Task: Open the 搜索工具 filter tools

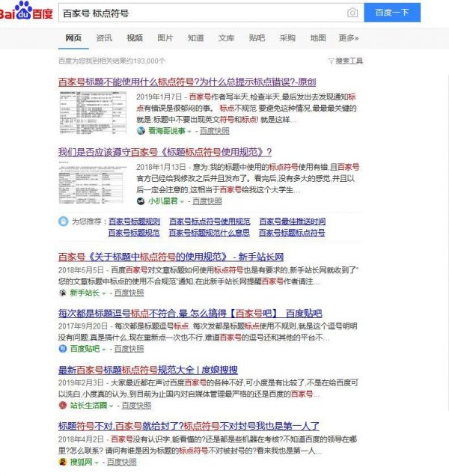Action: [x=345, y=61]
